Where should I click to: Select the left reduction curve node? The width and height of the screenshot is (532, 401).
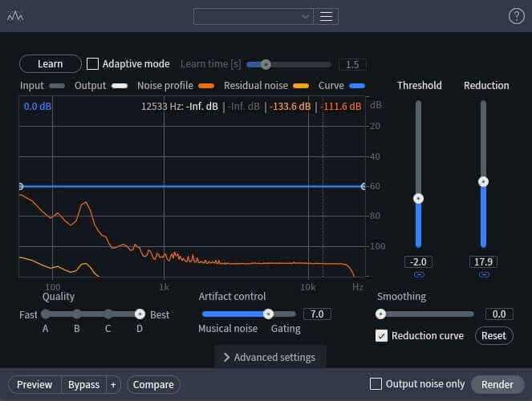[x=21, y=186]
